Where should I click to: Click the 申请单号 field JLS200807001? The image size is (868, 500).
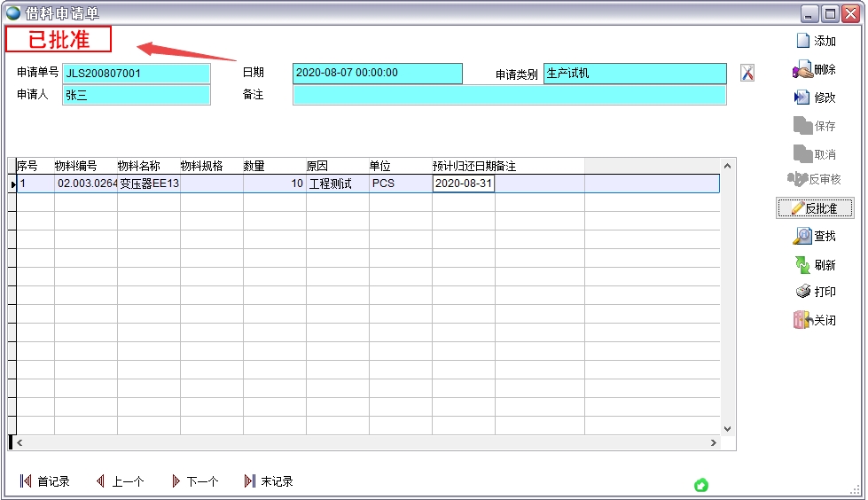coord(136,74)
